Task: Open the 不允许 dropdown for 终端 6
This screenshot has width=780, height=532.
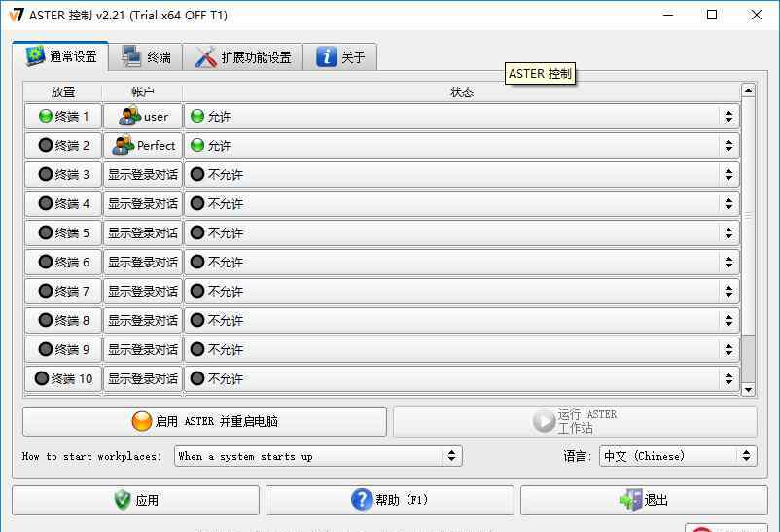Action: 462,263
